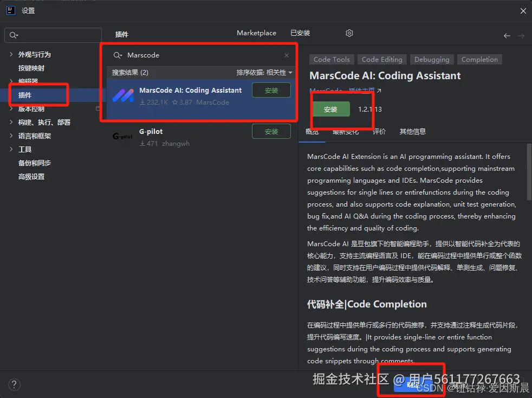The image size is (532, 398).
Task: Expand the 版本控制 settings group
Action: pyautogui.click(x=11, y=108)
